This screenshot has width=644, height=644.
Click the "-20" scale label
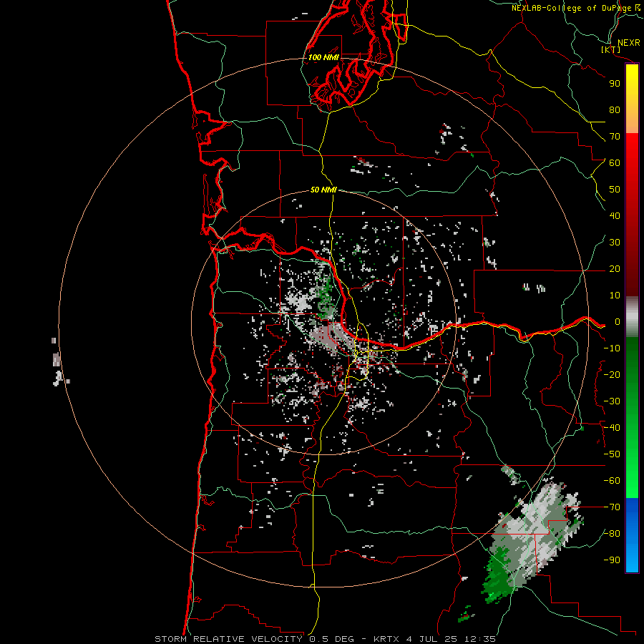tap(612, 375)
